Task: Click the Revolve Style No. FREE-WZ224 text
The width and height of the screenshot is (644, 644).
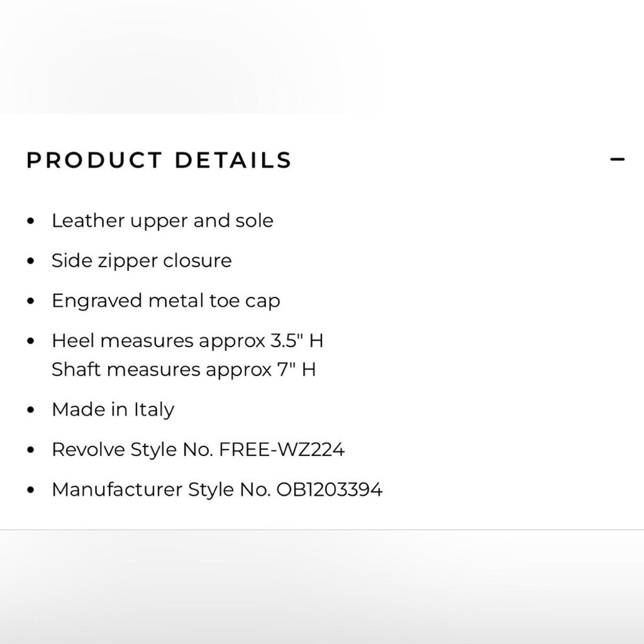Action: click(x=199, y=449)
